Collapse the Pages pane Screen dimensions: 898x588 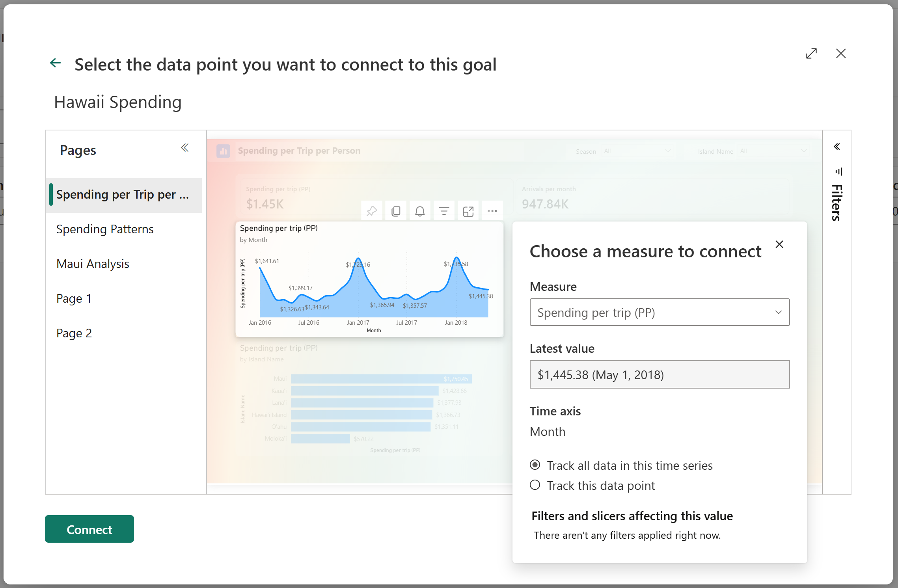click(x=184, y=148)
